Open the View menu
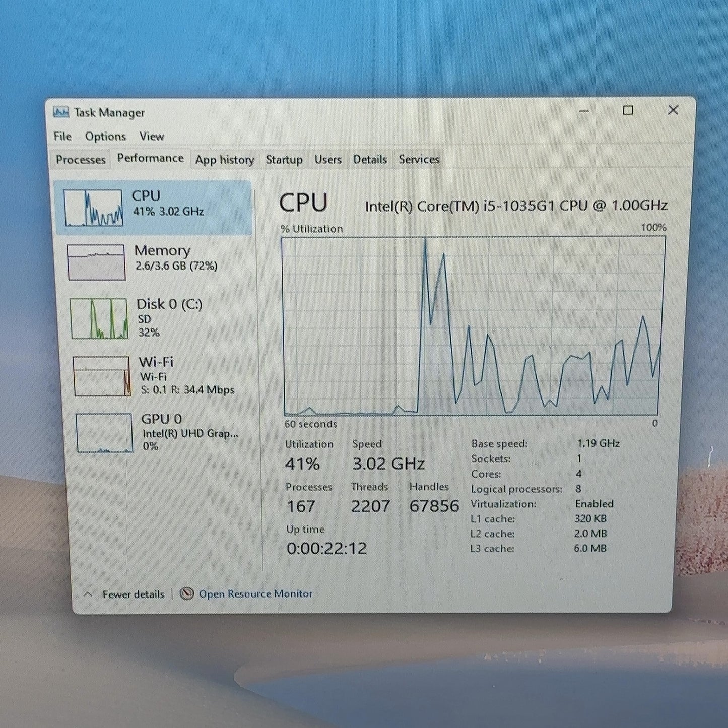This screenshot has width=728, height=728. click(x=152, y=136)
